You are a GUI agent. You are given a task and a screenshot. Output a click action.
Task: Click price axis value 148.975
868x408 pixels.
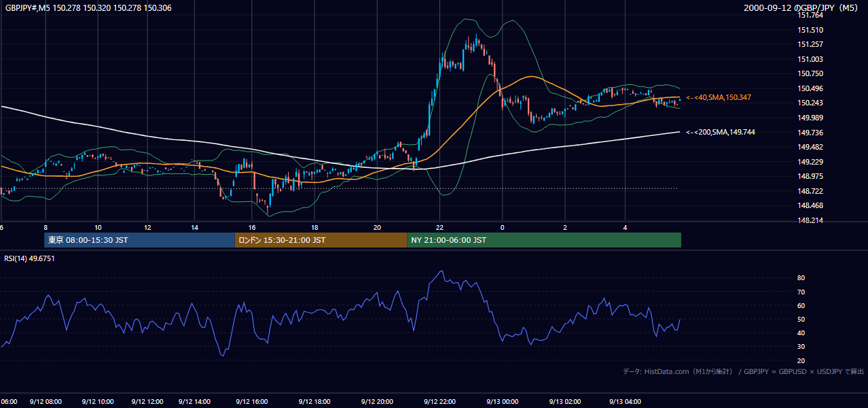click(x=811, y=176)
